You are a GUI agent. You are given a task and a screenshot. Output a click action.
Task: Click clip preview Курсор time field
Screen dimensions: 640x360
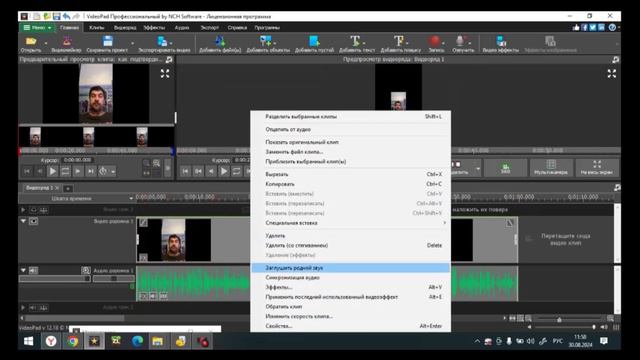click(x=78, y=160)
